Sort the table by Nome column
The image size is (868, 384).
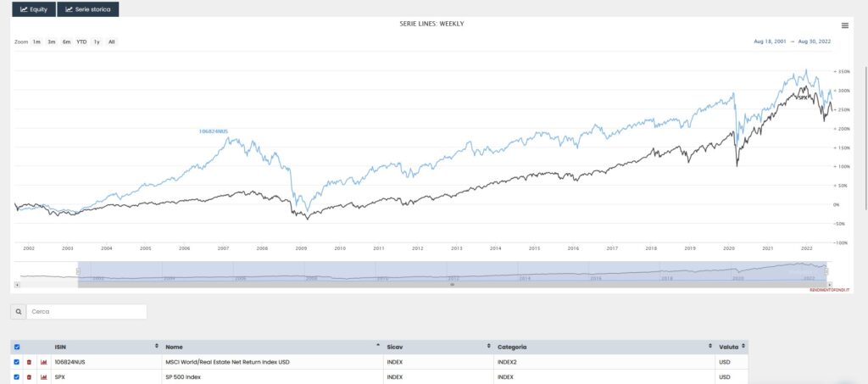[377, 347]
